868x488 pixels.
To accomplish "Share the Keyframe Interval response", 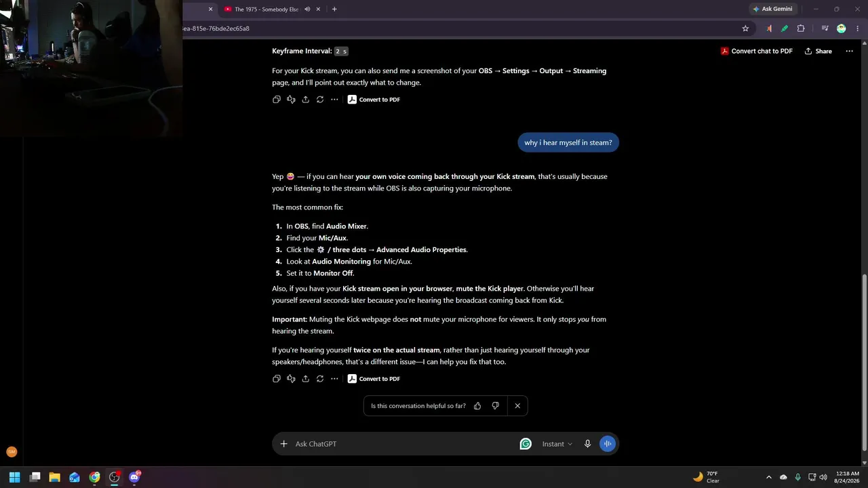I will point(306,100).
